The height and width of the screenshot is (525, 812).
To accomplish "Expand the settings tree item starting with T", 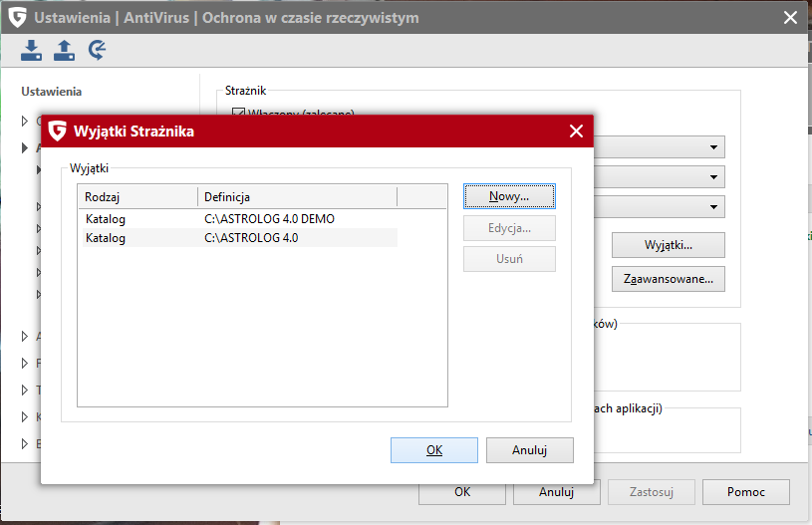I will click(24, 391).
